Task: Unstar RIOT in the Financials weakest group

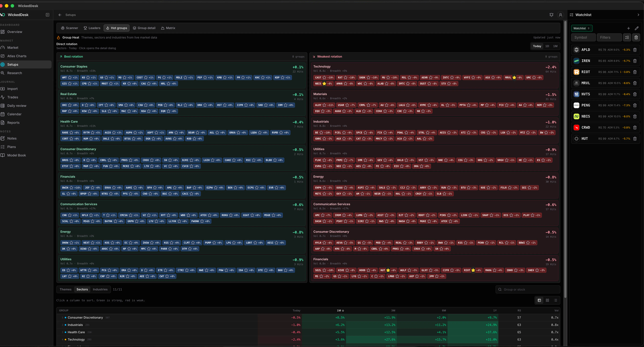Action: (473, 270)
